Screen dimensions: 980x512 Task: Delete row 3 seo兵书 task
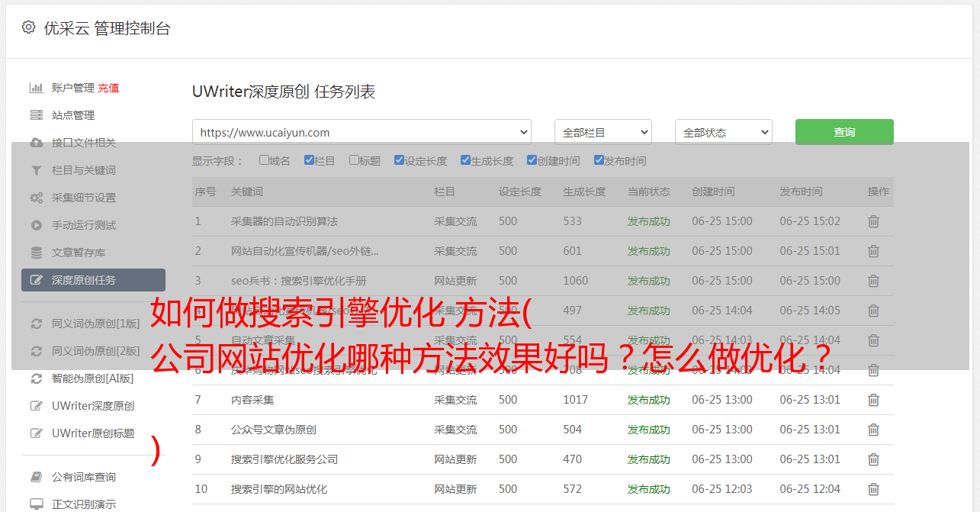click(x=874, y=281)
